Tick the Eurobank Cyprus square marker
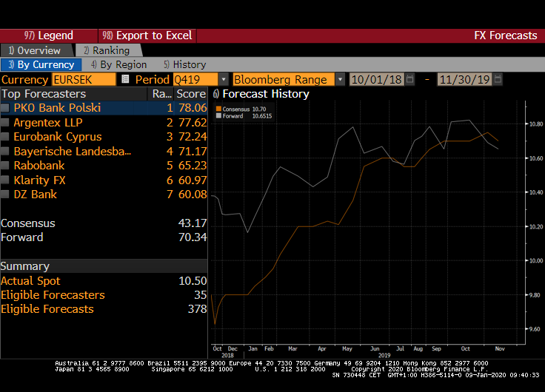Viewport: 545px width, 392px height. 6,137
